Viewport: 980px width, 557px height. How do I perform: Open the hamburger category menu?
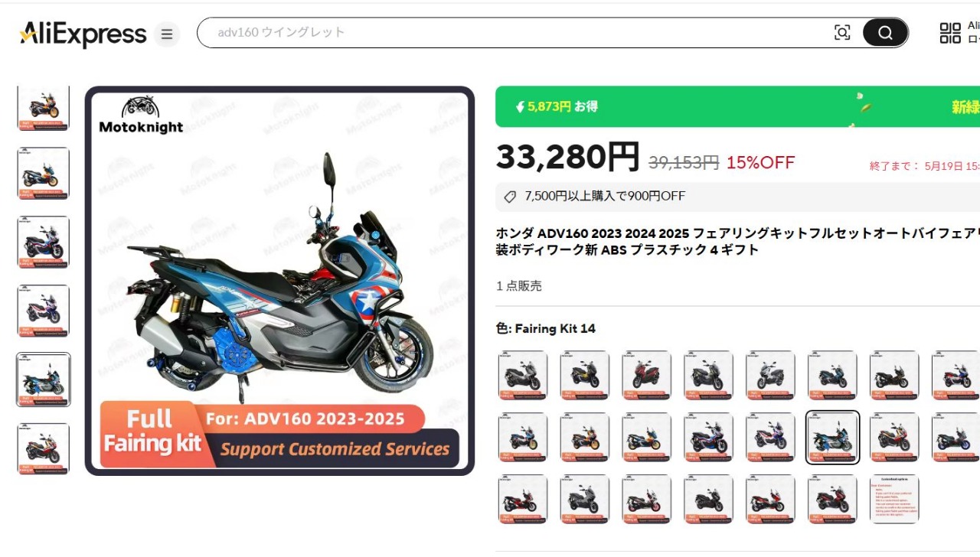(x=167, y=34)
